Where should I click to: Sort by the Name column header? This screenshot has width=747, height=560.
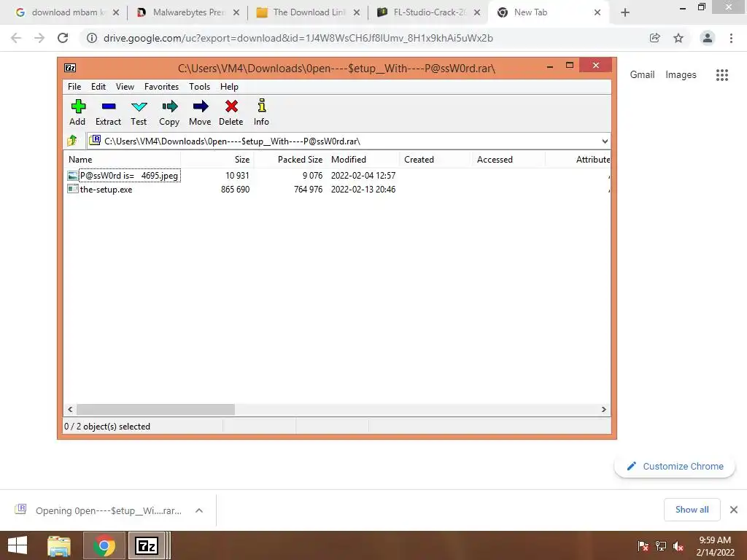122,160
